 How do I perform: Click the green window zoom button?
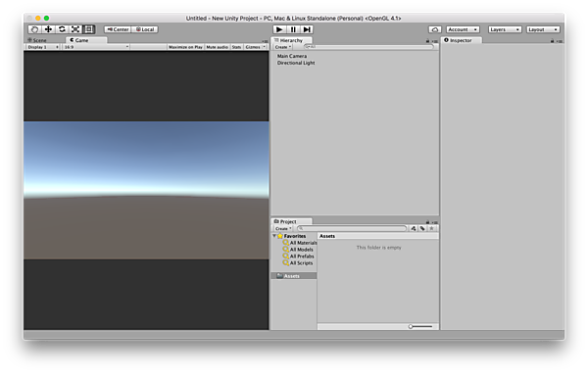(46, 18)
